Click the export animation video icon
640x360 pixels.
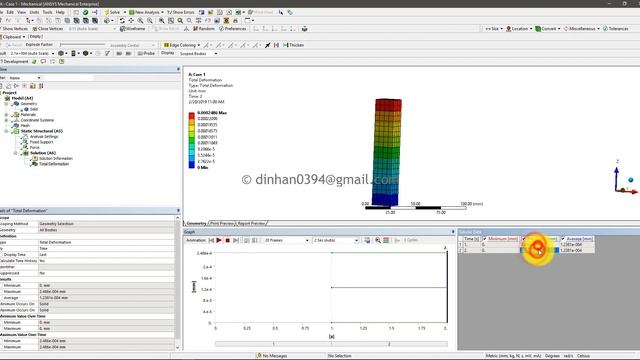[367, 240]
